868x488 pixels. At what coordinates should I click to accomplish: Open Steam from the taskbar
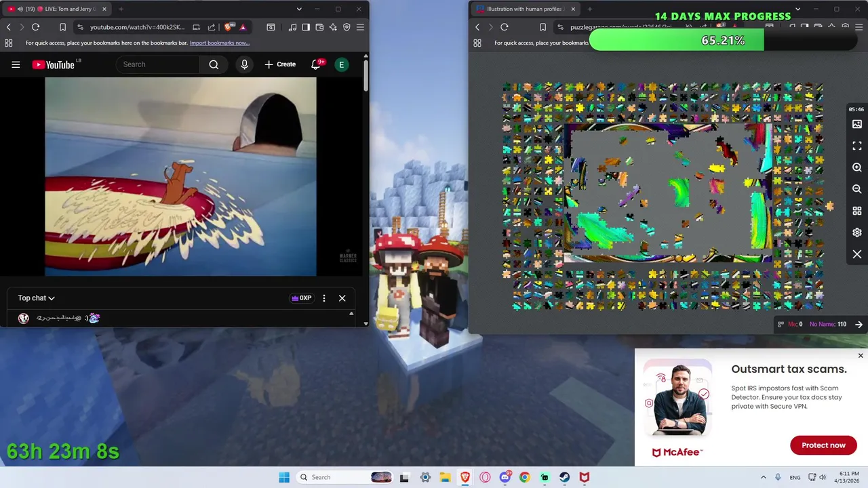564,477
